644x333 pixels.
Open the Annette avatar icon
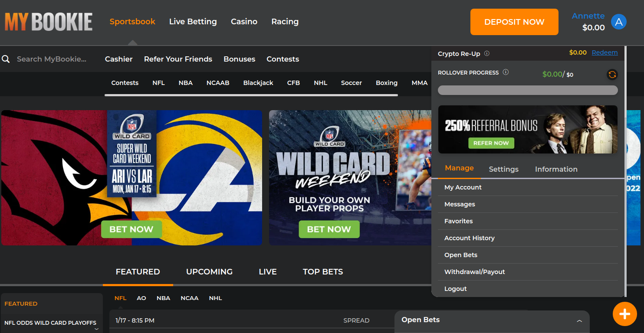point(619,22)
